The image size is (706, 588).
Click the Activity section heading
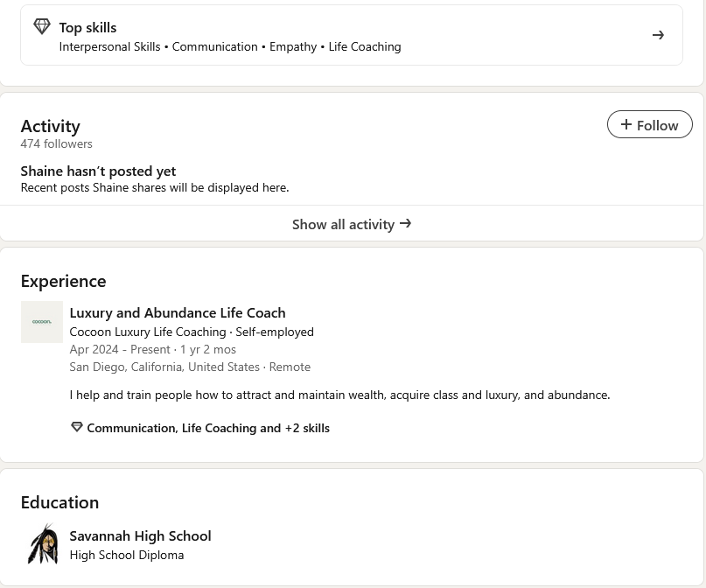coord(51,126)
